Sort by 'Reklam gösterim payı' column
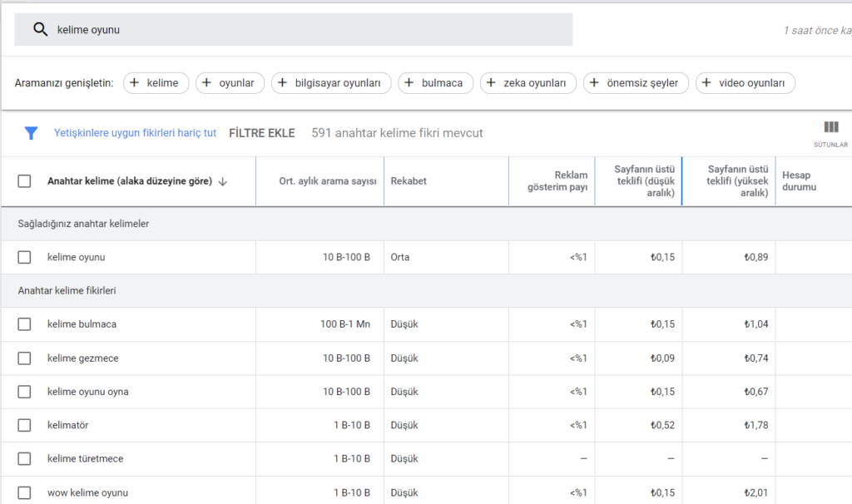This screenshot has width=852, height=504. pos(557,181)
